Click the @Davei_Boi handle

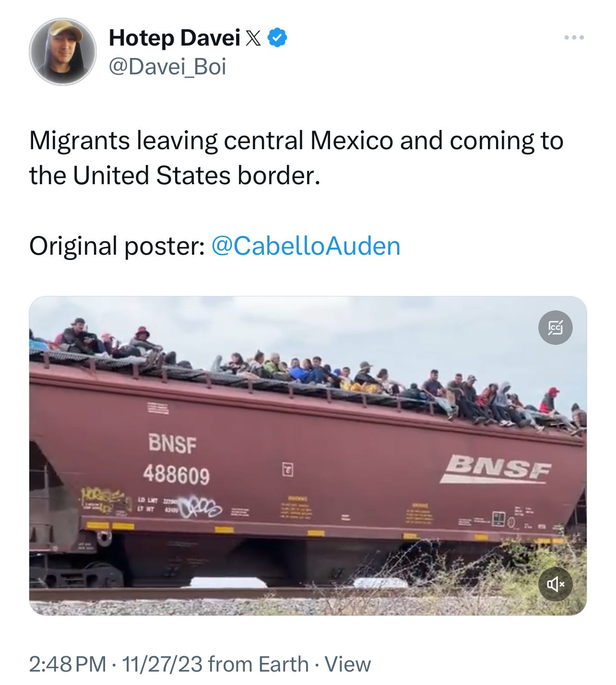coord(167,67)
